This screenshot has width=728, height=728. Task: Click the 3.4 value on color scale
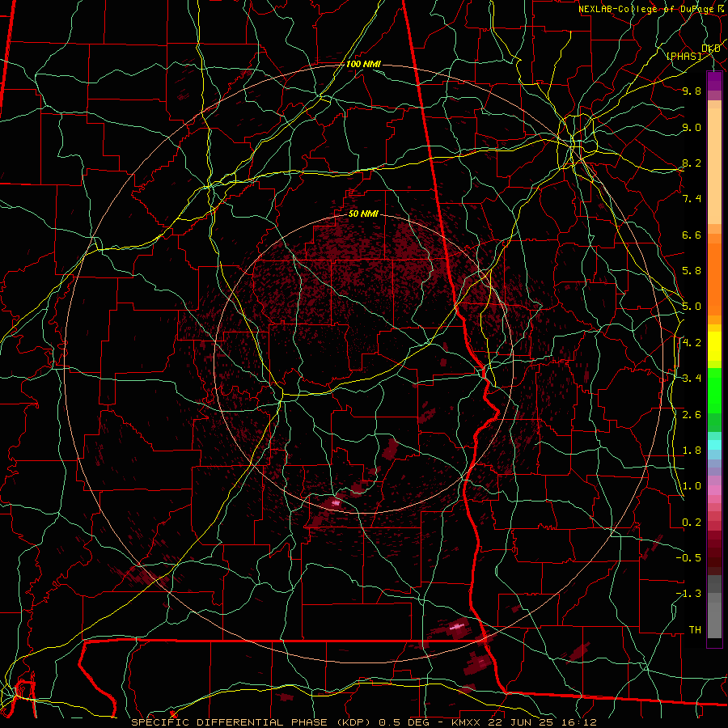click(692, 379)
